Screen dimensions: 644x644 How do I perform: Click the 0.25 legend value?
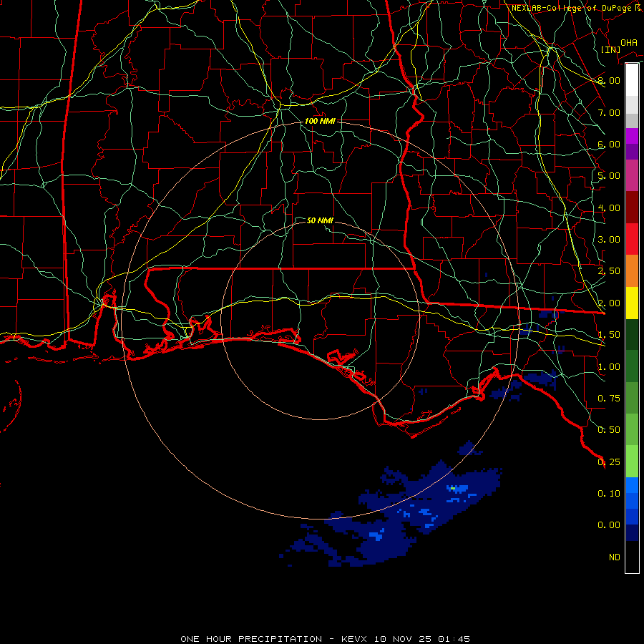[x=609, y=462]
